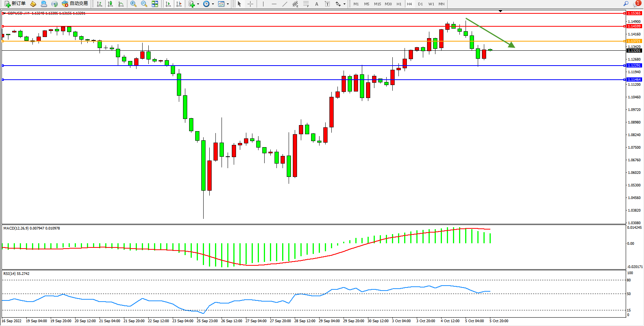Click the orange 1.13721 price level label
This screenshot has width=644, height=326.
(x=634, y=41)
